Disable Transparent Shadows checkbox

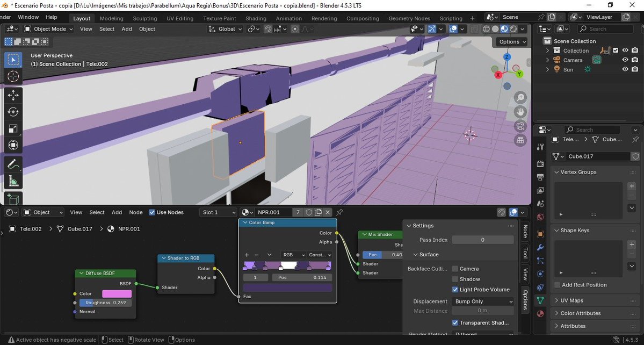455,323
